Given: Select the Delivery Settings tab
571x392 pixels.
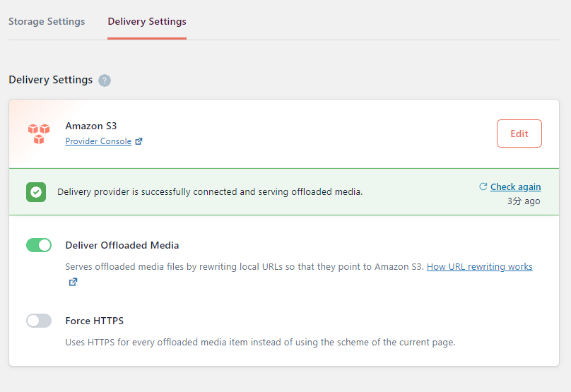Looking at the screenshot, I should tap(147, 21).
